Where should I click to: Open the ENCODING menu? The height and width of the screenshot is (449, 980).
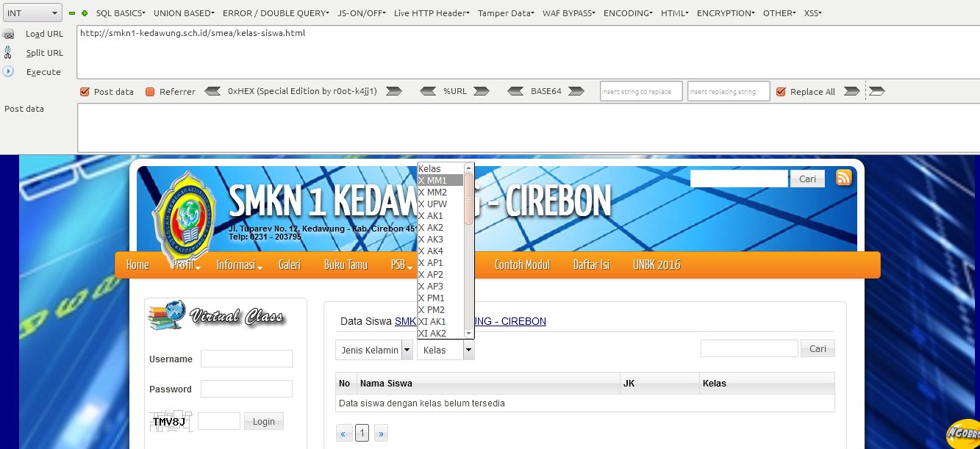629,13
